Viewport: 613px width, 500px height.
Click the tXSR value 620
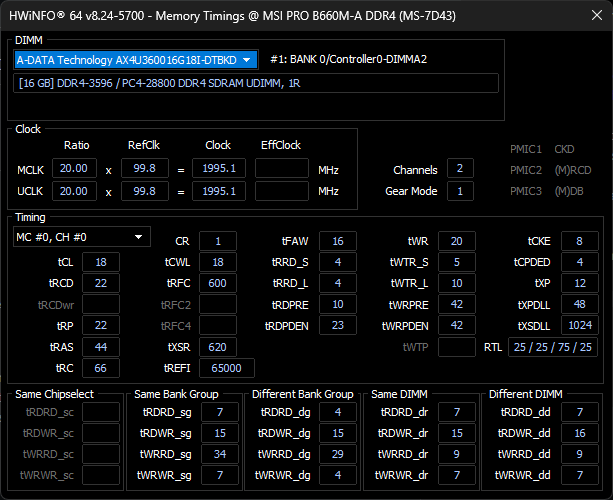218,347
